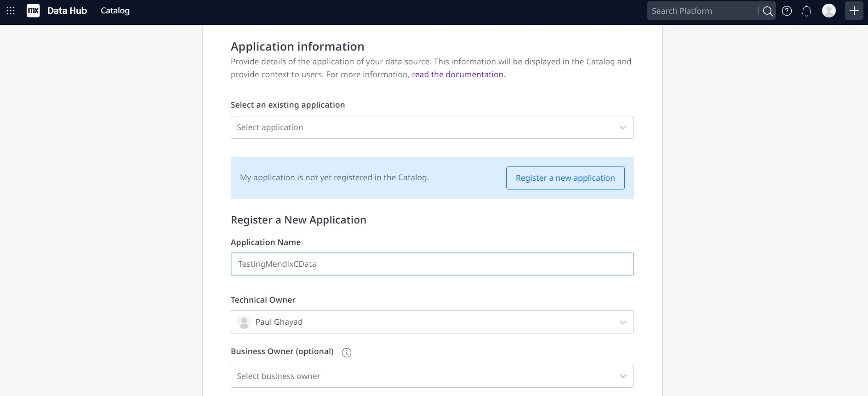The width and height of the screenshot is (868, 396).
Task: Click the plus icon in top bar
Action: [854, 11]
